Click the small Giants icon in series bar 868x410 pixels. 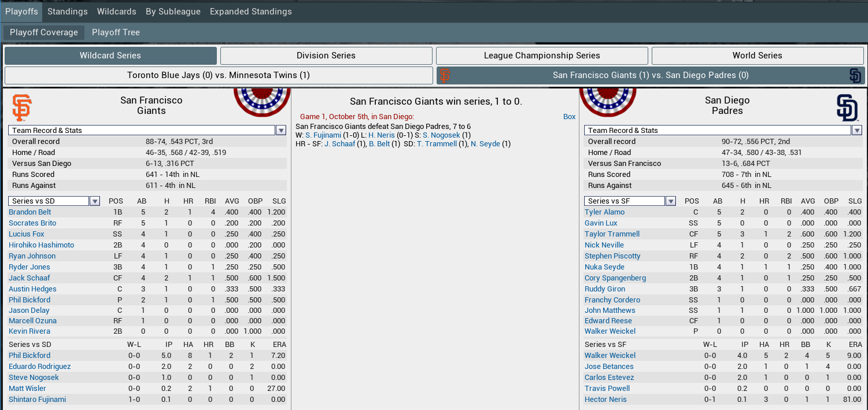(x=445, y=76)
